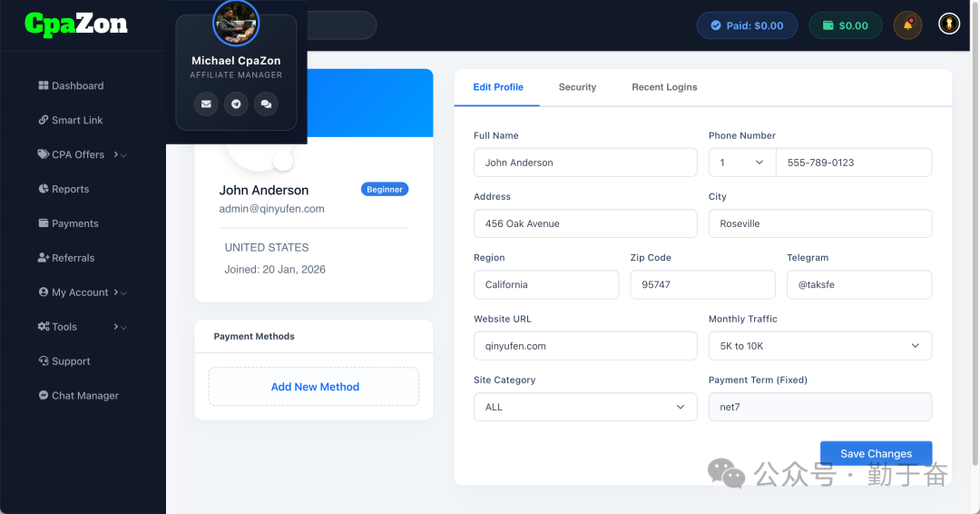Switch to the Edit Profile tab

pyautogui.click(x=498, y=87)
